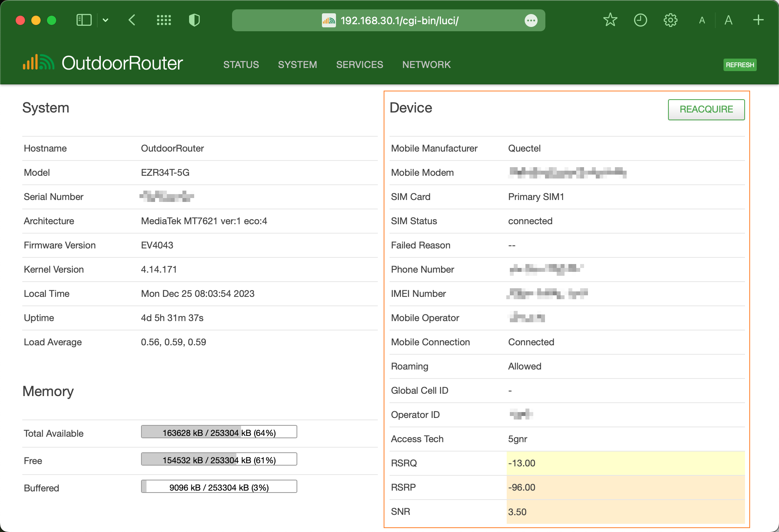Click the OutdoorRouter logo
The image size is (779, 532).
(103, 63)
